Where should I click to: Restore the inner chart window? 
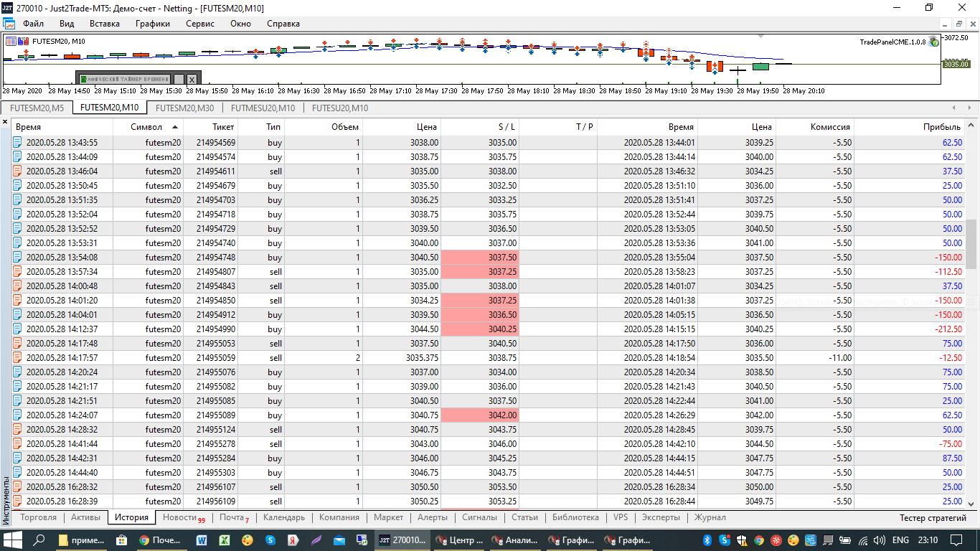click(x=959, y=24)
